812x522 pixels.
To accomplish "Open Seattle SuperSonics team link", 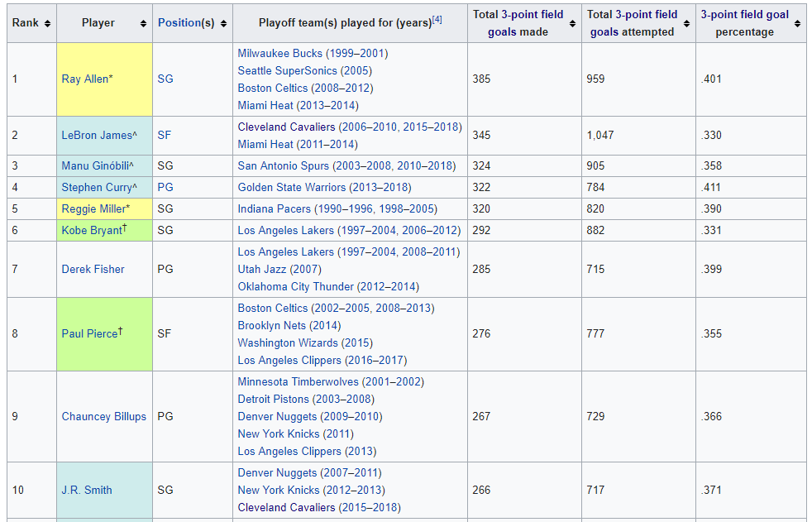I will 288,70.
